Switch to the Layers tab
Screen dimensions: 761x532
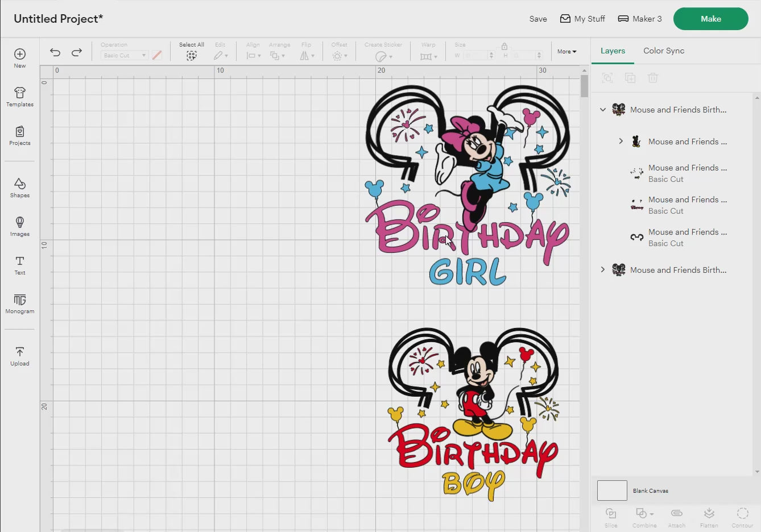pos(613,51)
